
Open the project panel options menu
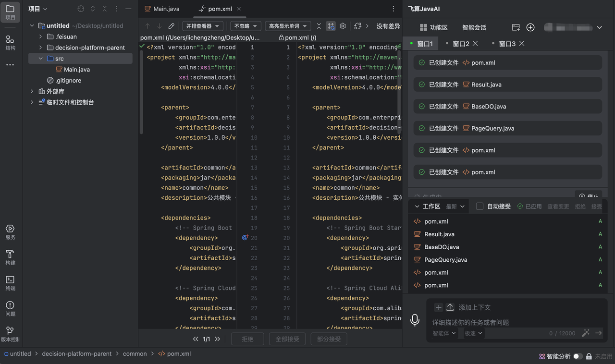(x=116, y=9)
